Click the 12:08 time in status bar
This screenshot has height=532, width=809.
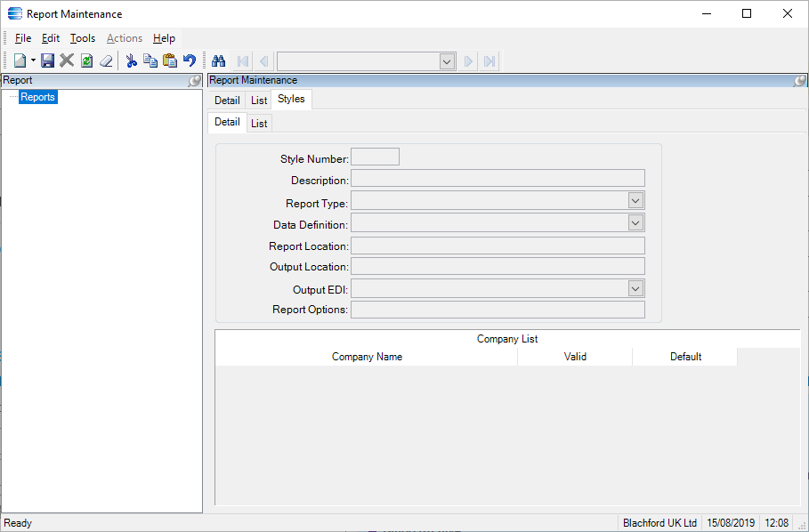[776, 523]
